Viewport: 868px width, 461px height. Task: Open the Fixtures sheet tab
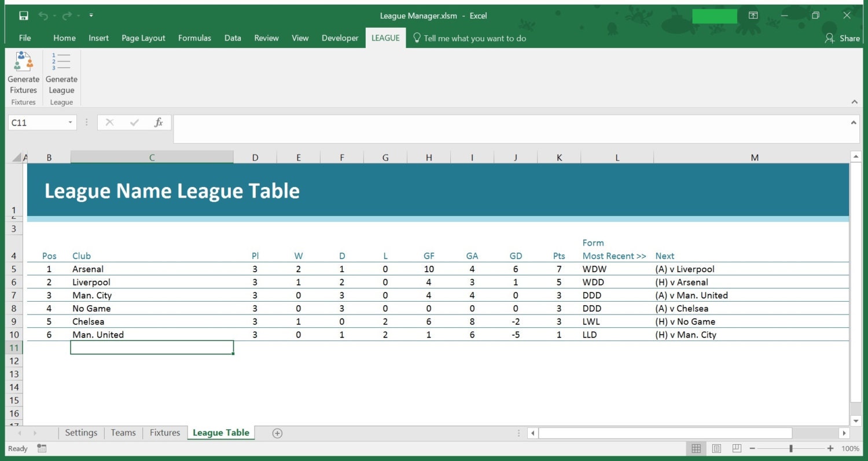(x=164, y=432)
